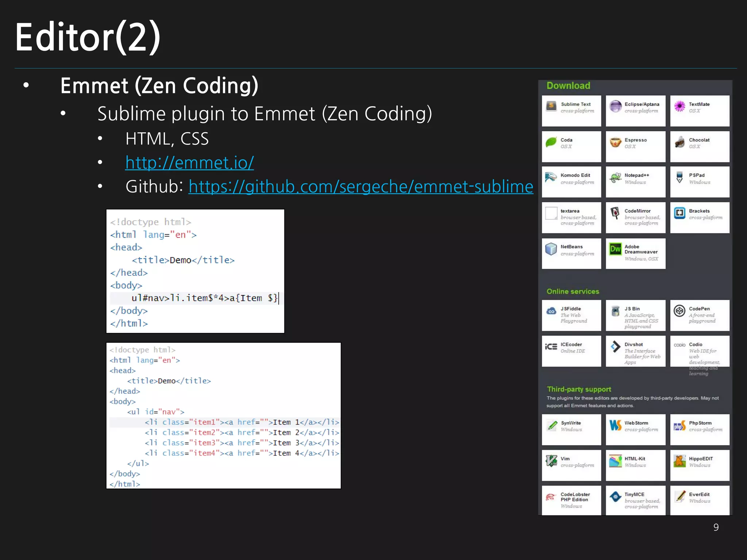The image size is (747, 560).
Task: Click the 'Emmet (Zen Coding)' bullet heading
Action: (x=159, y=86)
